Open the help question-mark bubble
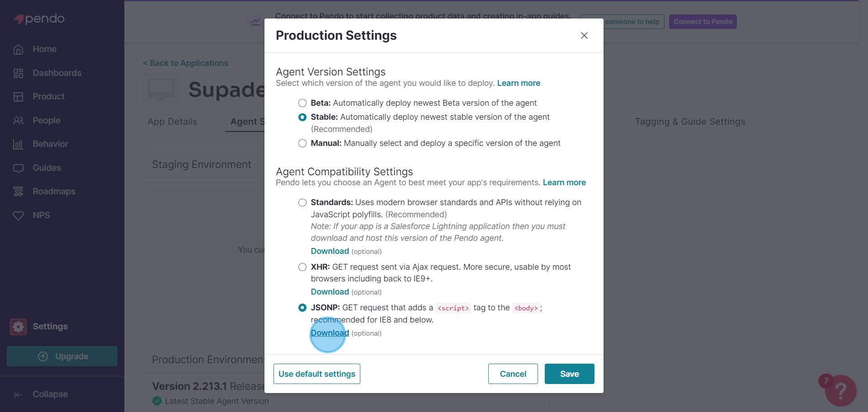Screen dimensions: 868x412 point(840,391)
